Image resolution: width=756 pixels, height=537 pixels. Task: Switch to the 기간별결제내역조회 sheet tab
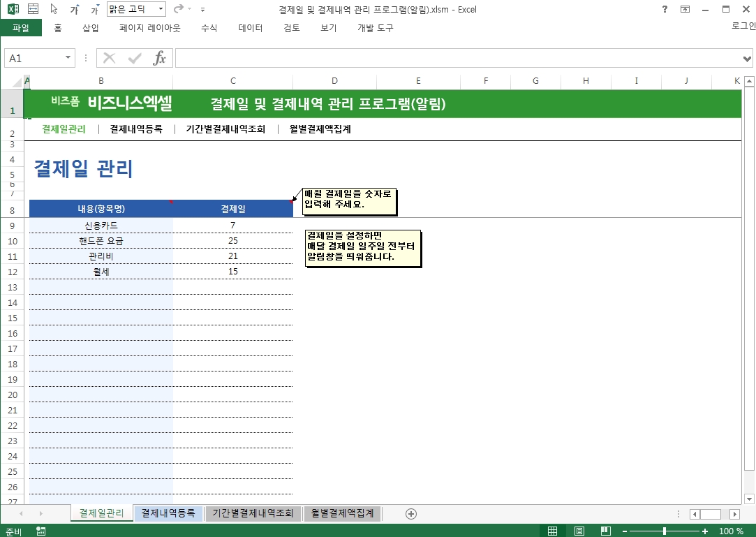(253, 513)
